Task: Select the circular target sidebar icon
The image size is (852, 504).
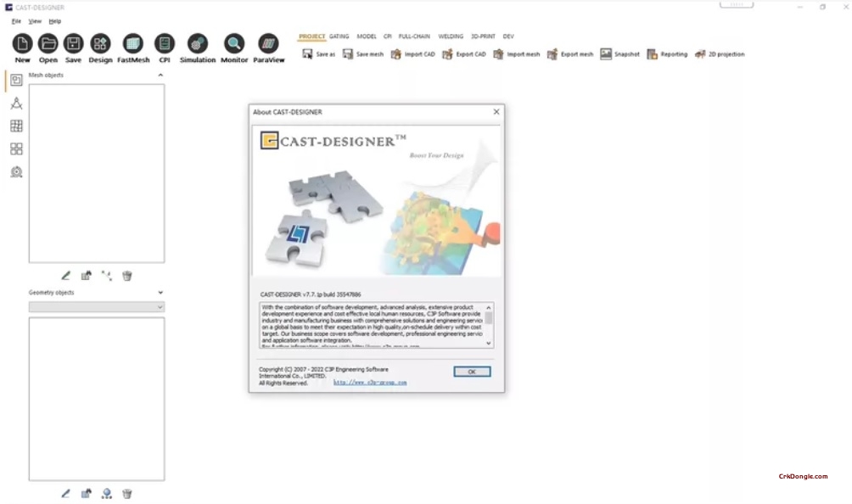Action: (16, 172)
